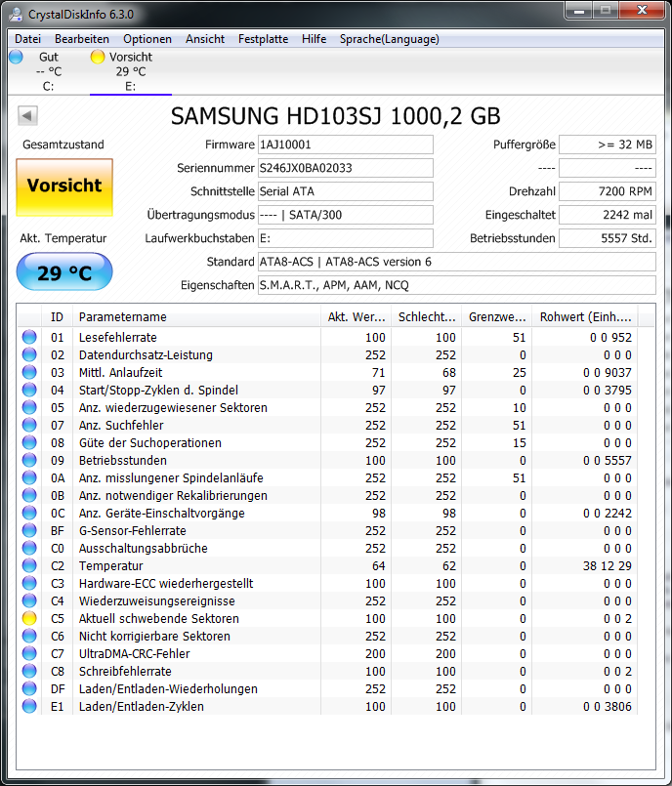
Task: Click the Betriebsstunden value 5557 Std.
Action: coord(608,238)
